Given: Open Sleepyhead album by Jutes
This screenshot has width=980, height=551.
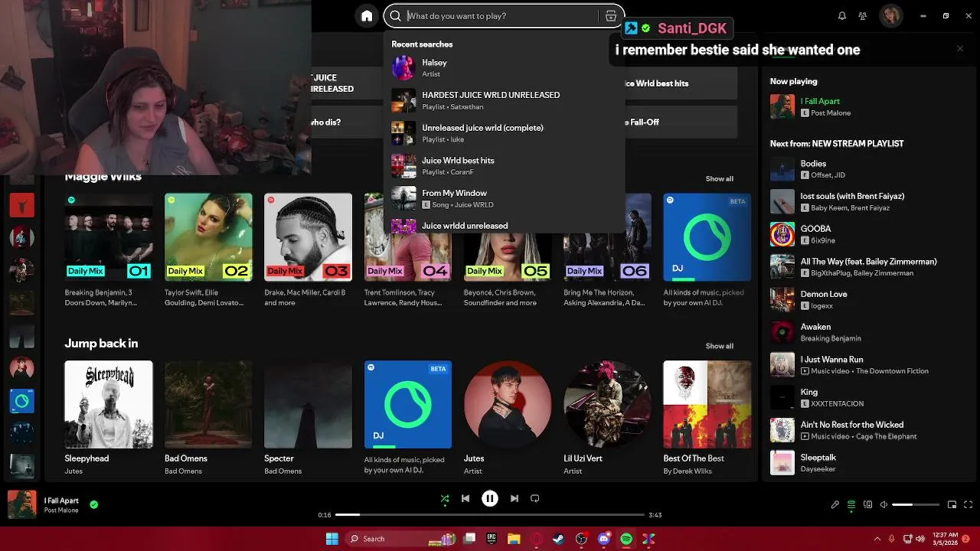Looking at the screenshot, I should pyautogui.click(x=109, y=418).
